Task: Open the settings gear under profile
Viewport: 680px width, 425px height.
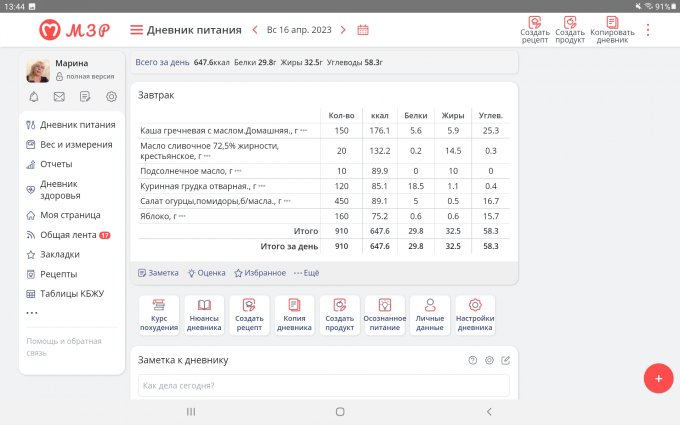Action: click(x=111, y=97)
